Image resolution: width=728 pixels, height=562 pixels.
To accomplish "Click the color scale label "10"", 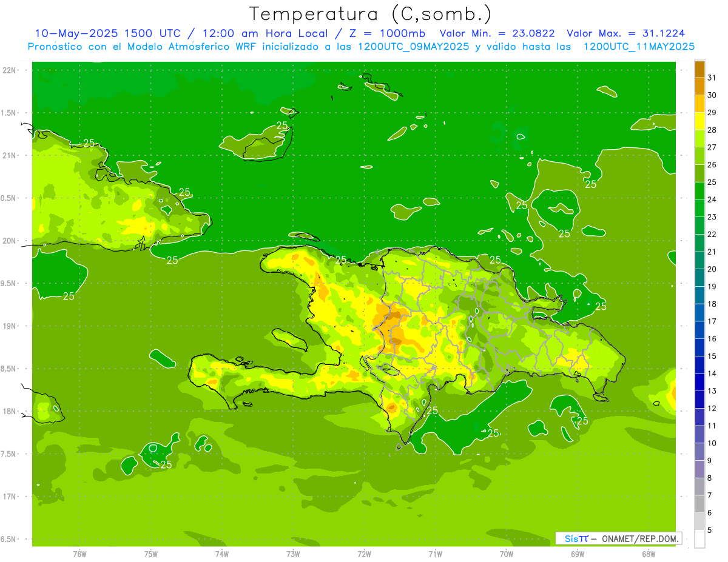I will point(712,443).
